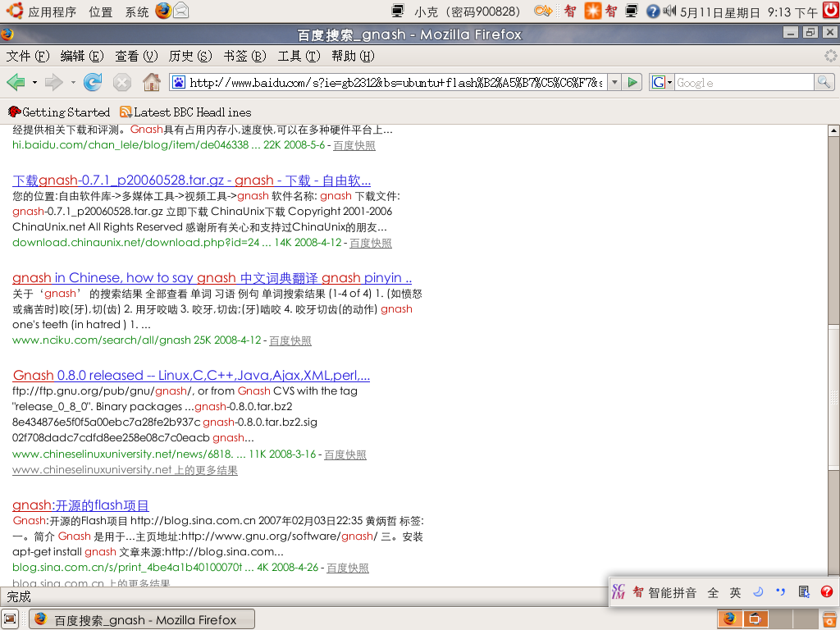Image resolution: width=840 pixels, height=630 pixels.
Task: Open 百度快照 for chineselinuxuniversity.net result
Action: pyautogui.click(x=345, y=454)
